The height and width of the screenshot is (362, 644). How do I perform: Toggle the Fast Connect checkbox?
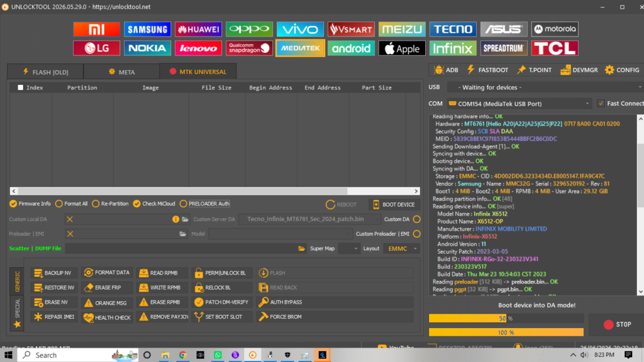tap(601, 104)
